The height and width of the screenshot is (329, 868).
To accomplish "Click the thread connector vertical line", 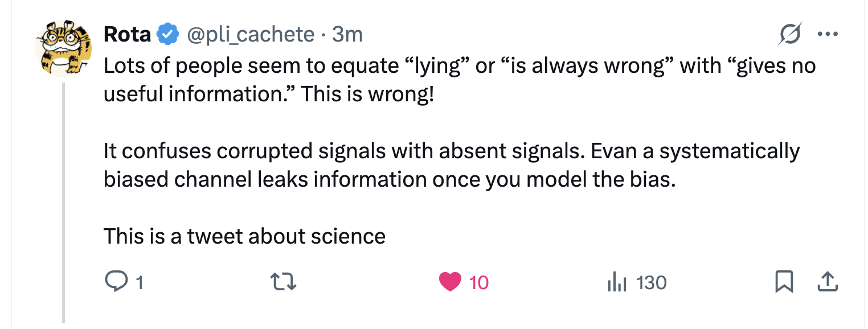I will pos(64,203).
